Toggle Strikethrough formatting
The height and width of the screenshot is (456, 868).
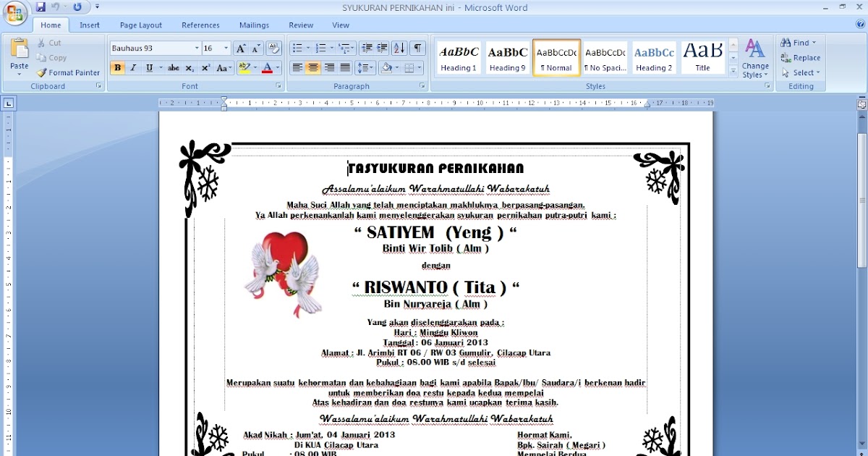173,68
